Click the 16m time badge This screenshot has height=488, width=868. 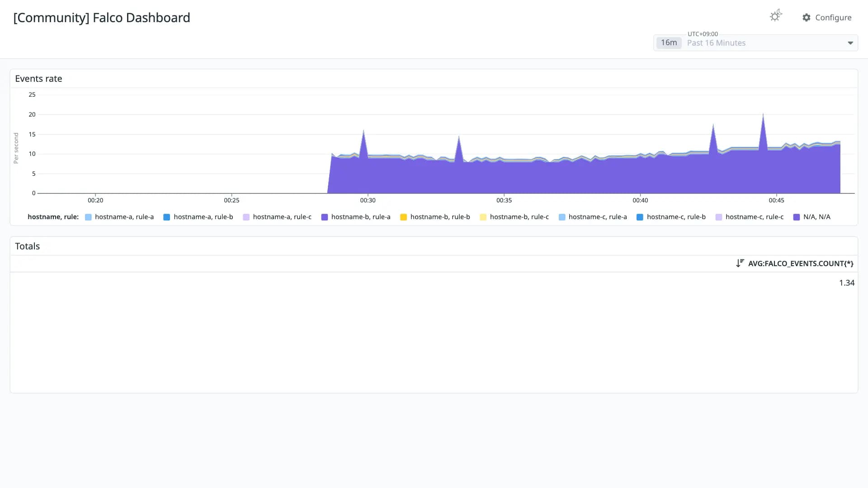(x=669, y=42)
